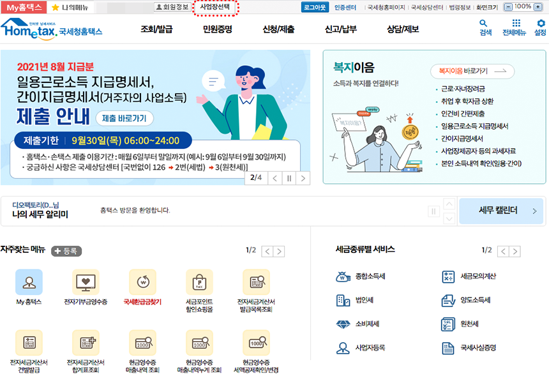Image resolution: width=549 pixels, height=392 pixels.
Task: Go to next 자주찾는 메뉴 page
Action: (x=279, y=252)
